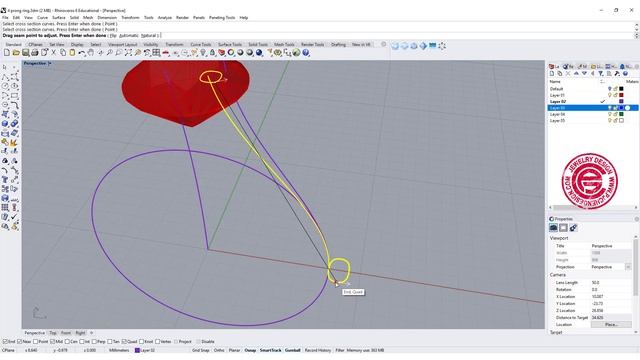
Task: Click the Zoom Extents icon
Action: 128,53
